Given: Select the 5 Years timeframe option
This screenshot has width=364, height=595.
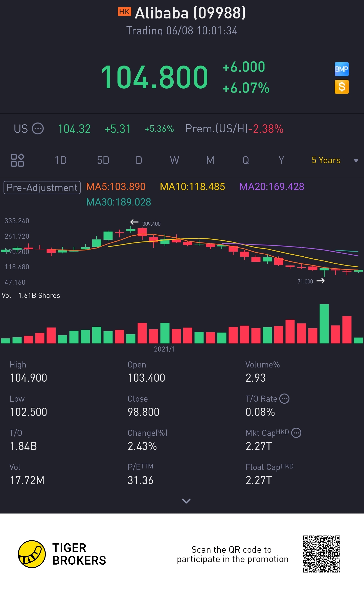Looking at the screenshot, I should pyautogui.click(x=326, y=160).
